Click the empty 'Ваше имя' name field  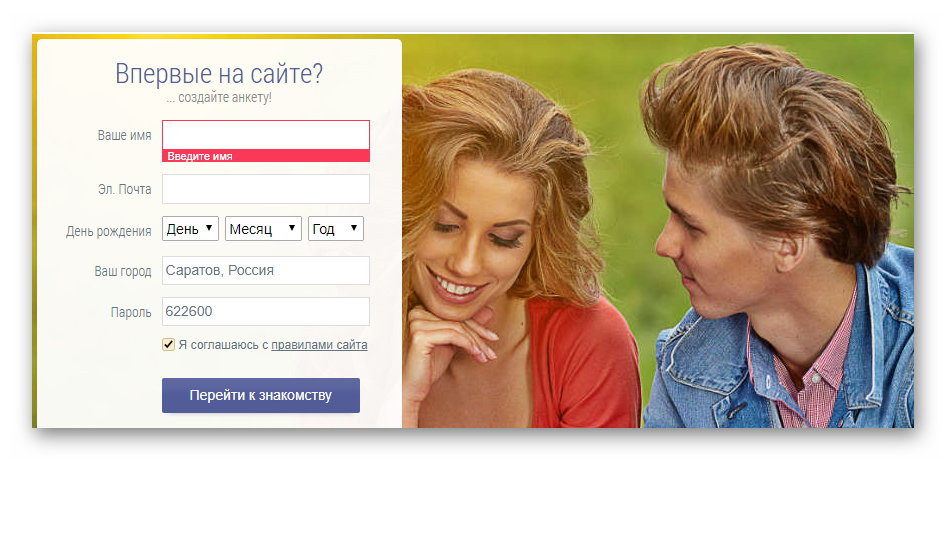[265, 135]
